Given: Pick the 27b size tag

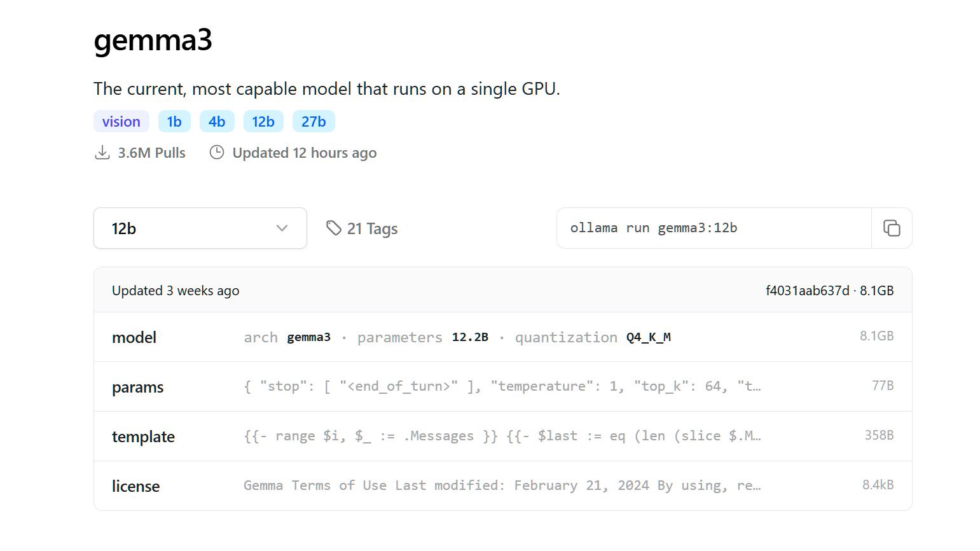Looking at the screenshot, I should click(x=314, y=122).
